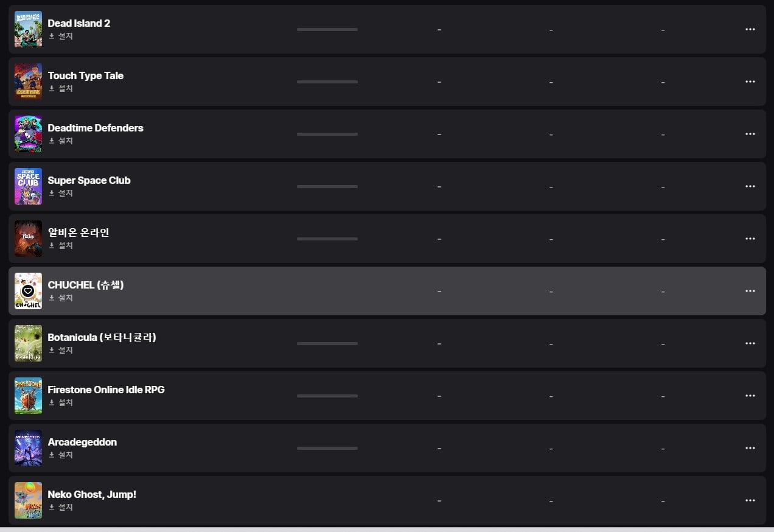Select the Super Space Club cover thumbnail
The width and height of the screenshot is (774, 532).
[28, 186]
